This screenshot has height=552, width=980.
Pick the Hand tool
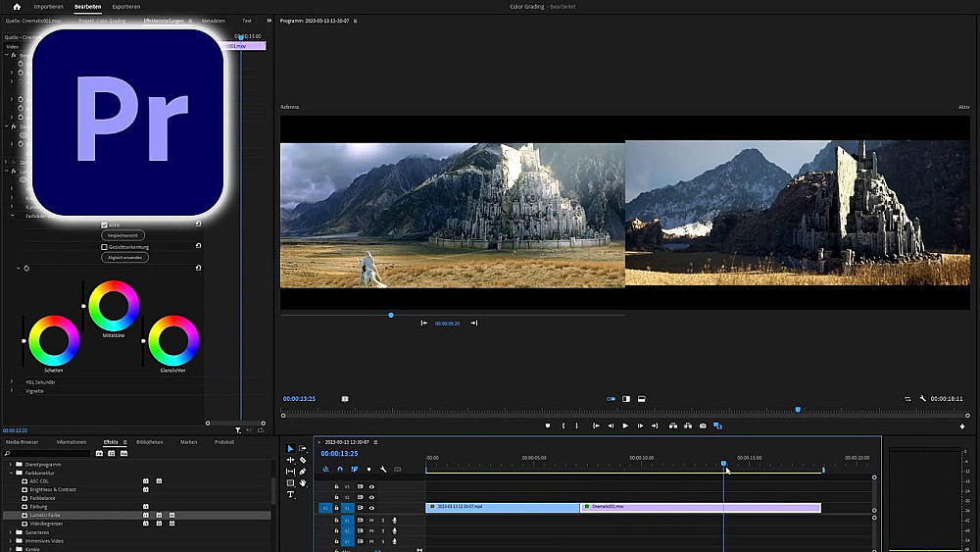[x=303, y=483]
